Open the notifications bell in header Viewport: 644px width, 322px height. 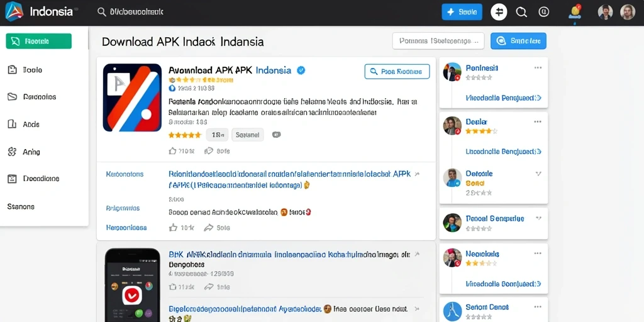click(x=575, y=13)
